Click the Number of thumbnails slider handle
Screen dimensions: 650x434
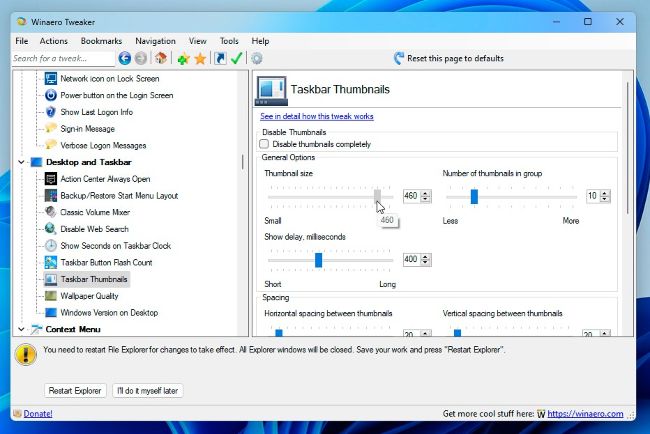(474, 196)
